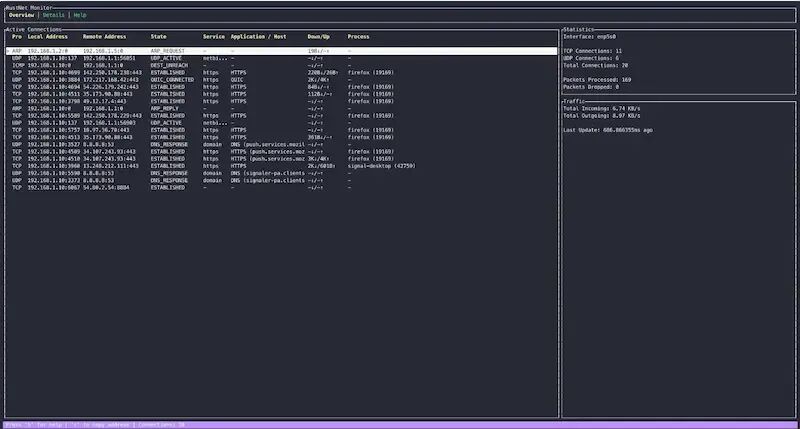Image resolution: width=800 pixels, height=429 pixels.
Task: Open the Details tab
Action: click(54, 15)
